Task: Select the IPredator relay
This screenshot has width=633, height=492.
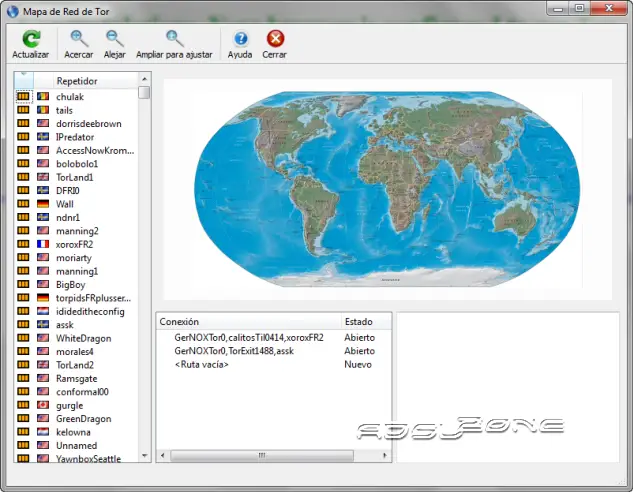Action: click(75, 136)
